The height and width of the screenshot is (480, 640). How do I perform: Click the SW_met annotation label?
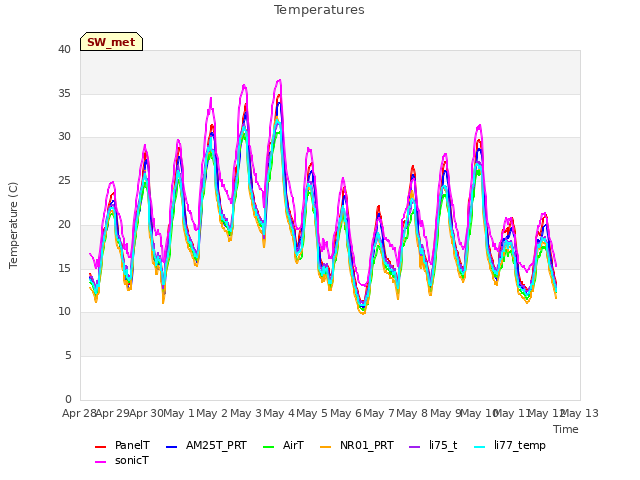[111, 42]
